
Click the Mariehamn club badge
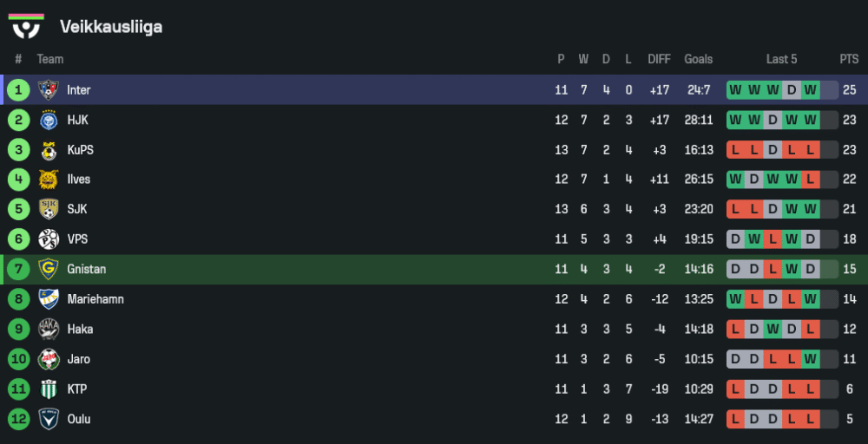pos(48,299)
